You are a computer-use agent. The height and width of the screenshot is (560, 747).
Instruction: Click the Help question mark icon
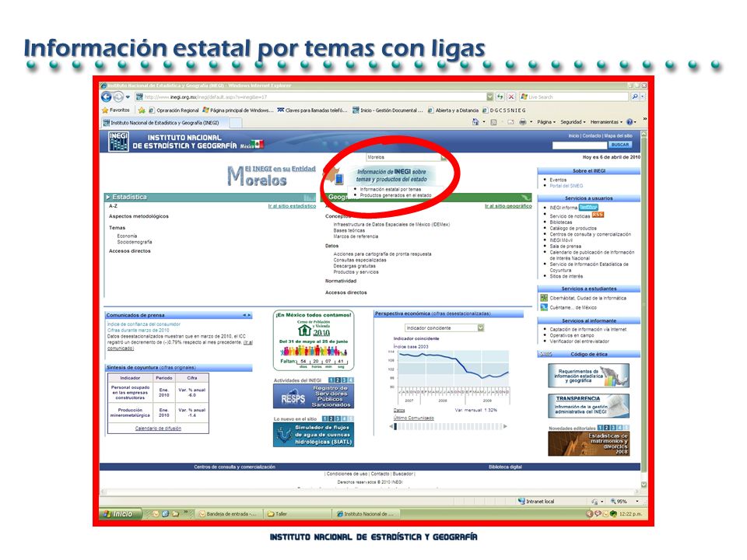[x=630, y=122]
